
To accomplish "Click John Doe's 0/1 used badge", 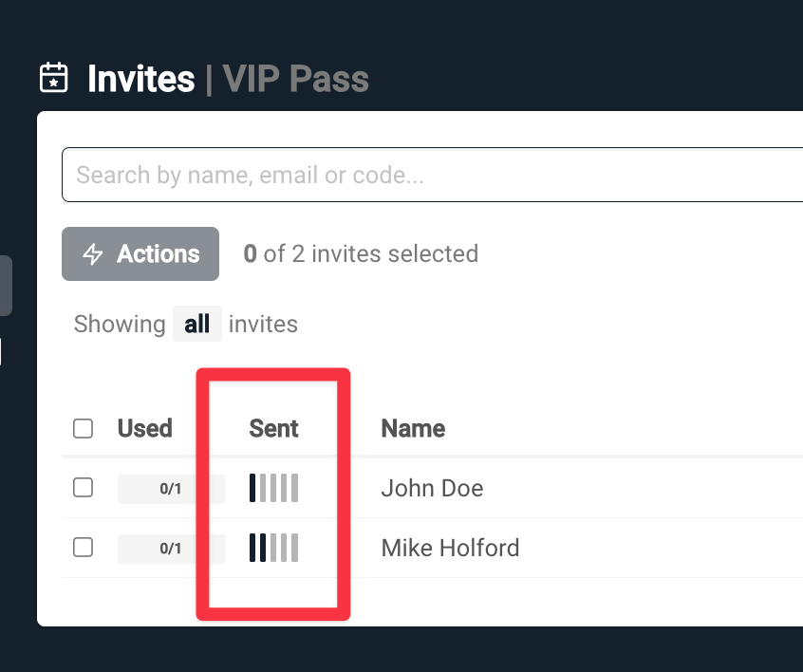I will click(171, 489).
